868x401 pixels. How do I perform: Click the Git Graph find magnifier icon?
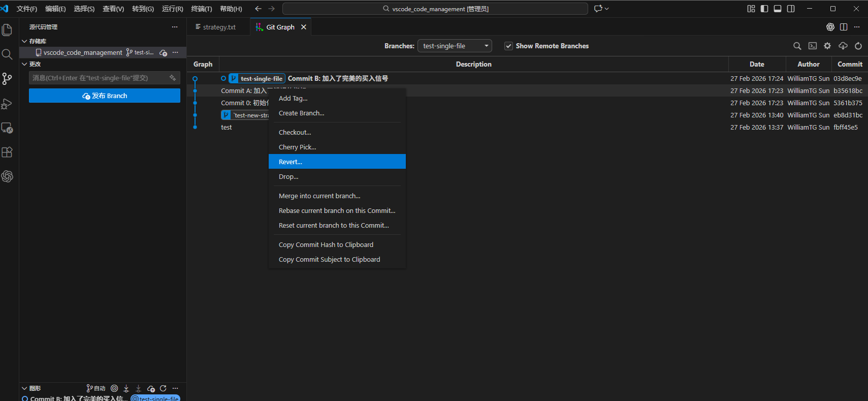[797, 46]
